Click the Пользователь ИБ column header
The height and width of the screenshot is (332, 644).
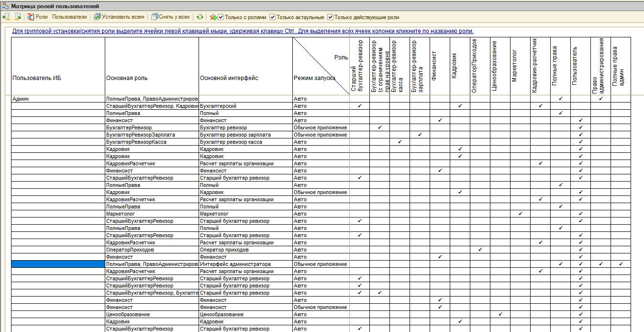click(x=58, y=66)
